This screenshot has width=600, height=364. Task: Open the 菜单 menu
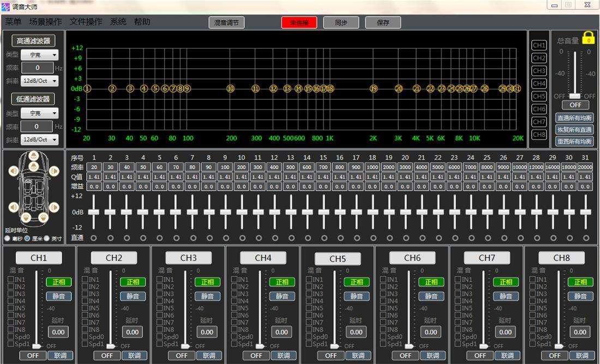coord(14,22)
